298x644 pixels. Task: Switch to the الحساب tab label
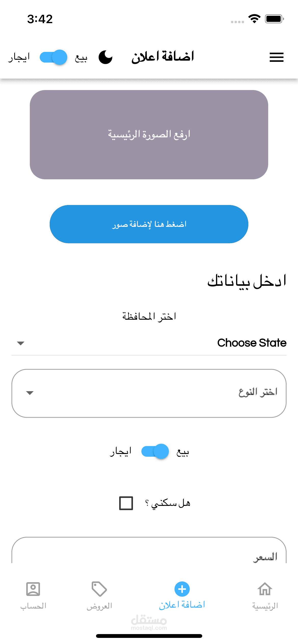coord(33,606)
